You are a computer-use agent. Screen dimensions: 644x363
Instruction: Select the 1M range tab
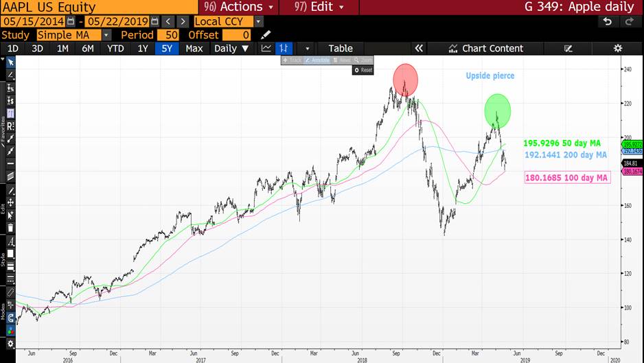pyautogui.click(x=62, y=49)
